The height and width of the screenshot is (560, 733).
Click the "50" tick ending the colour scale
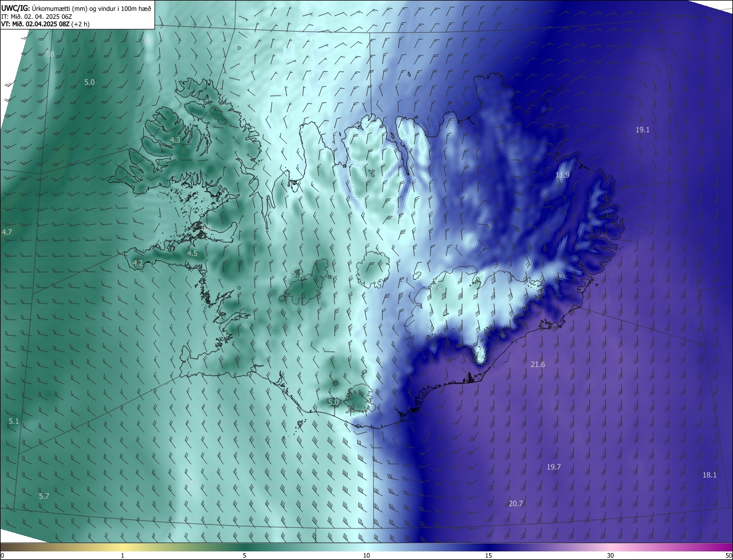(x=728, y=555)
